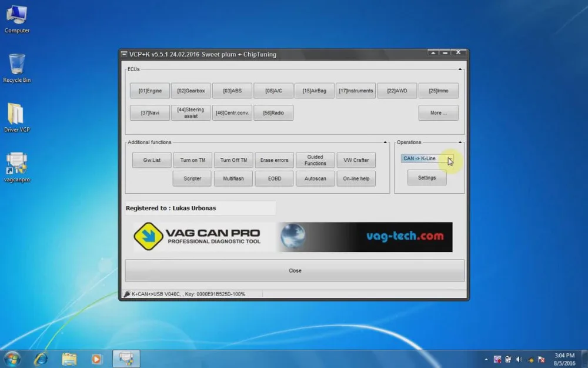588x368 pixels.
Task: Click the colorful tray application icon
Action: point(497,360)
